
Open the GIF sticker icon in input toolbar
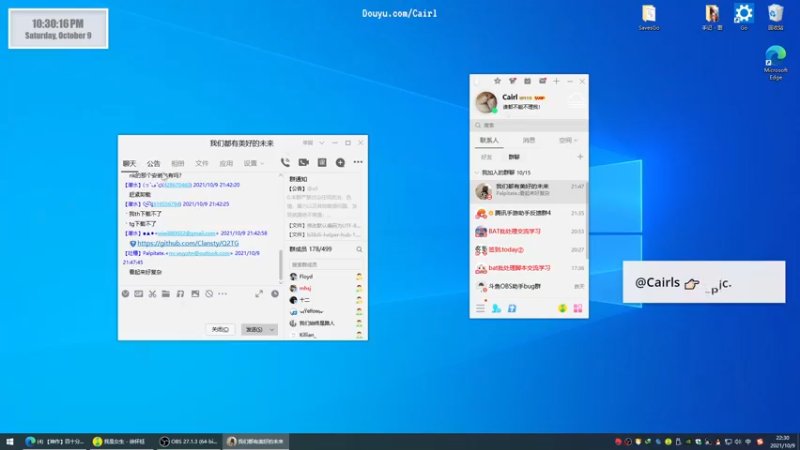coord(139,294)
